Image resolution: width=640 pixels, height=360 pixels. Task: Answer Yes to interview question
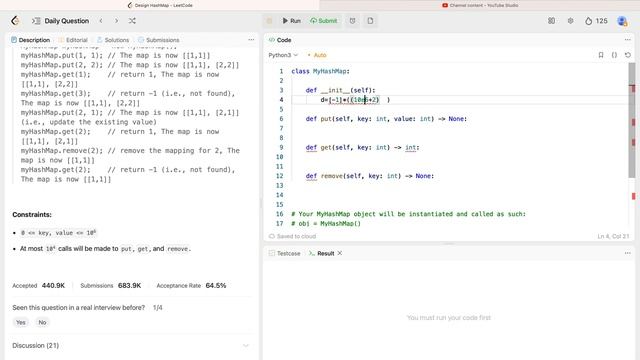point(21,322)
